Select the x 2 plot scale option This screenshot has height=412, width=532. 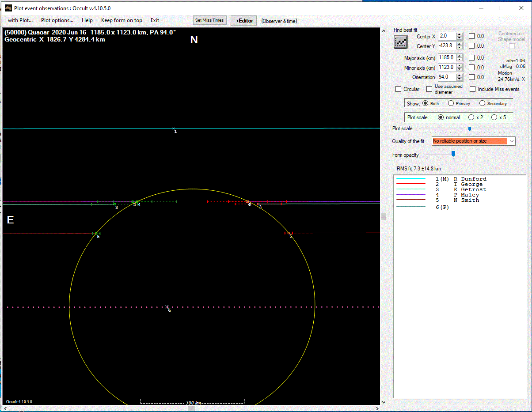[x=471, y=117]
